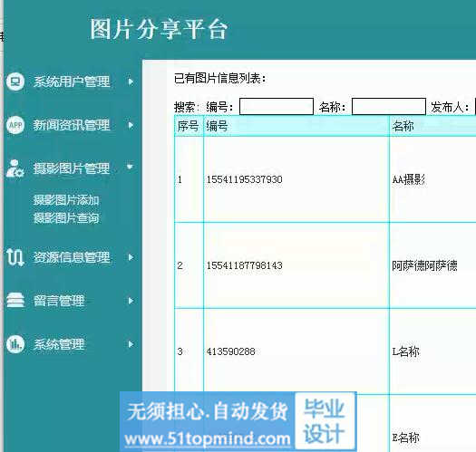This screenshot has width=476, height=452.
Task: Select the 资源信息管理 menu label
Action: coord(72,257)
